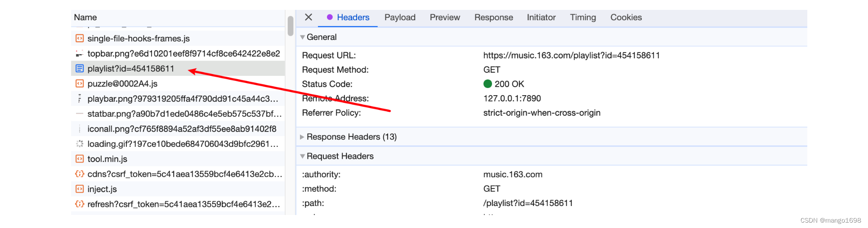Click the Name column header

(85, 18)
